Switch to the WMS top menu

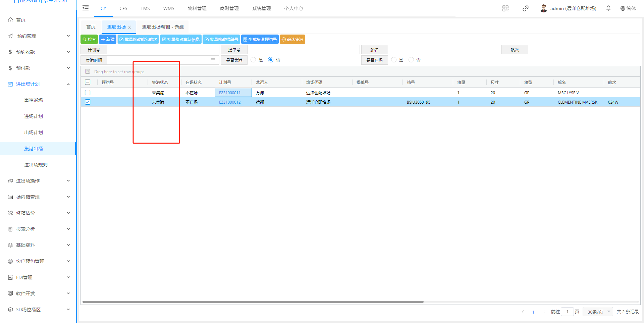point(169,8)
